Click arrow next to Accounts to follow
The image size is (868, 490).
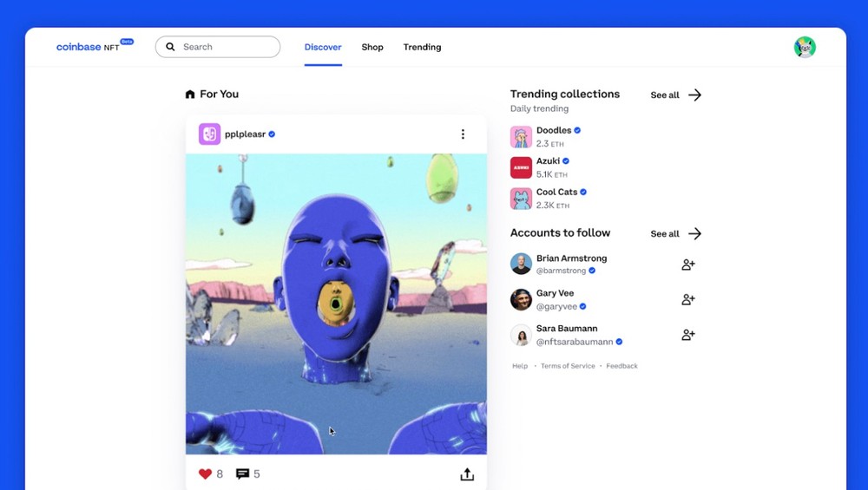[694, 234]
